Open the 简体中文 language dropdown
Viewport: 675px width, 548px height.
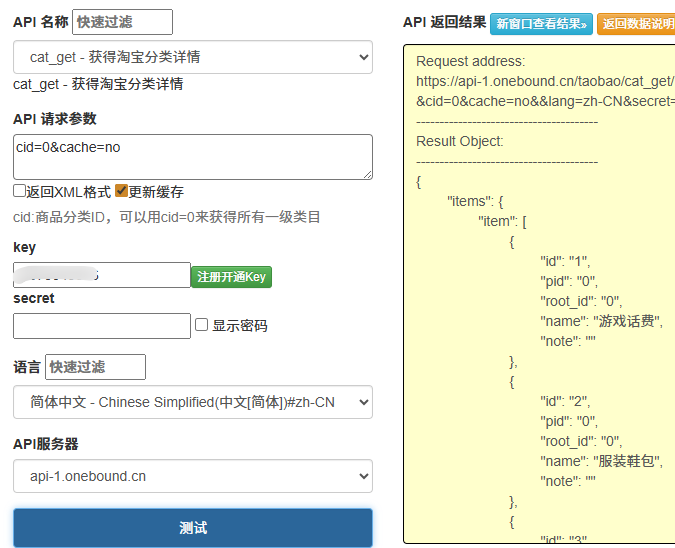pos(193,402)
